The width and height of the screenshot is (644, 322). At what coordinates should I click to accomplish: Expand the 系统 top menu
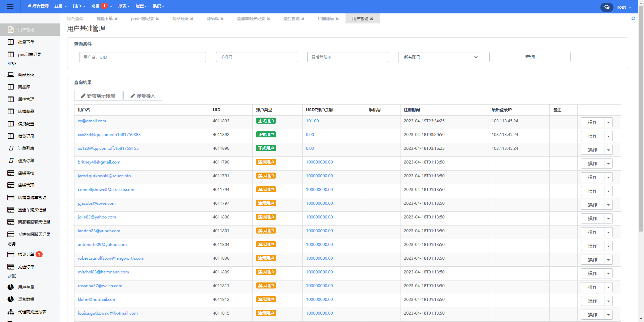[x=159, y=6]
